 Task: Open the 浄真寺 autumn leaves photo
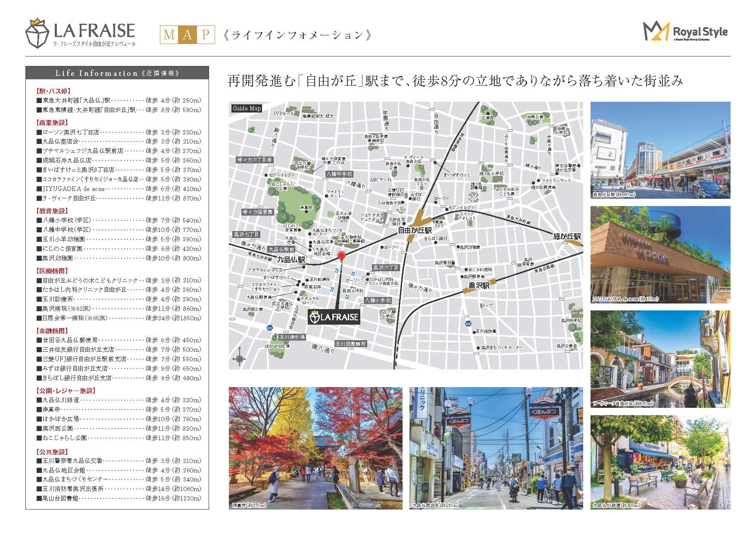click(x=315, y=448)
